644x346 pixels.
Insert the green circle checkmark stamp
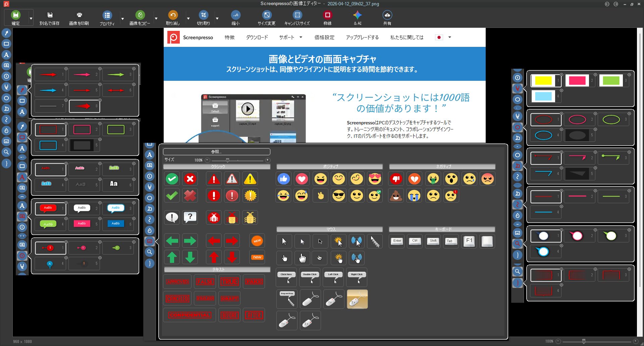click(172, 179)
